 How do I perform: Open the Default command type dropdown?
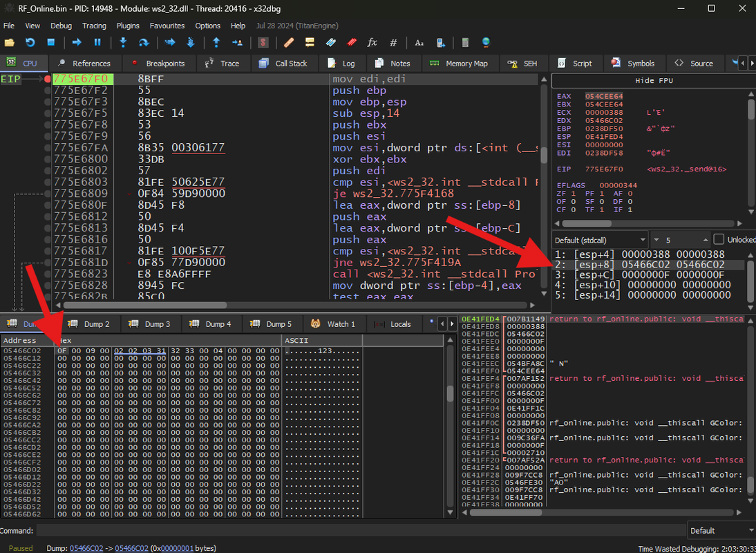720,530
